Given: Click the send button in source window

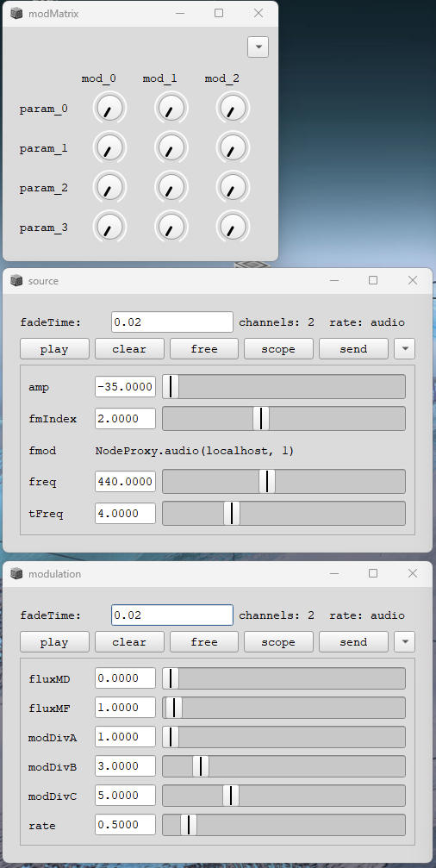Looking at the screenshot, I should click(x=353, y=349).
